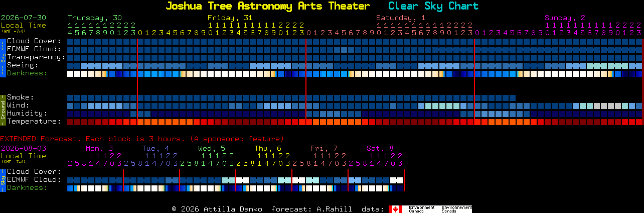This screenshot has height=213, width=644.
Task: Click the Friday, 31 day header
Action: click(x=230, y=18)
